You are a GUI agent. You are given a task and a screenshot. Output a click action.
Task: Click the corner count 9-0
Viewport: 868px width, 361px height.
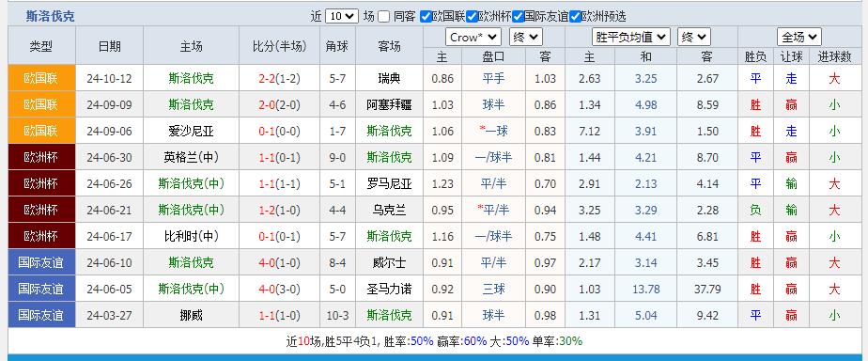pyautogui.click(x=337, y=157)
